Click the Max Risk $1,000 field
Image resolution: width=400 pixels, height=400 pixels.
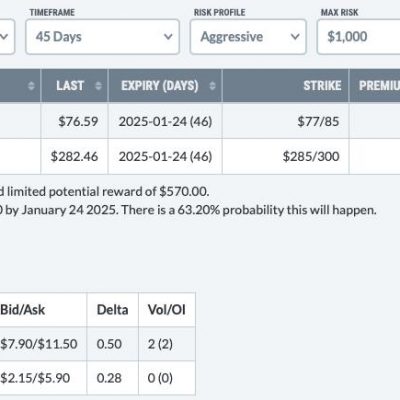point(358,37)
